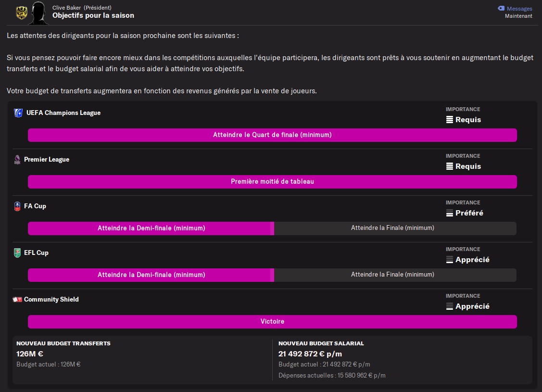Click EFL Cup Apprécié importance icon
The width and height of the screenshot is (542, 392).
pyautogui.click(x=449, y=260)
